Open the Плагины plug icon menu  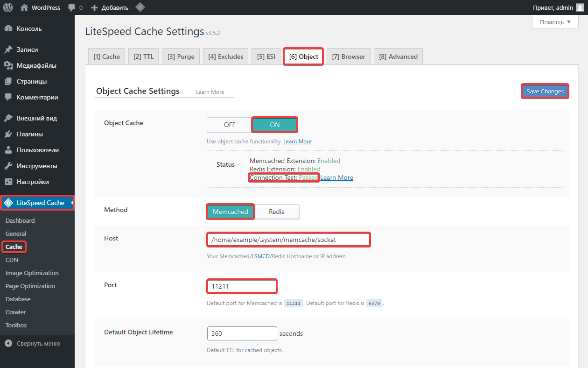click(8, 134)
